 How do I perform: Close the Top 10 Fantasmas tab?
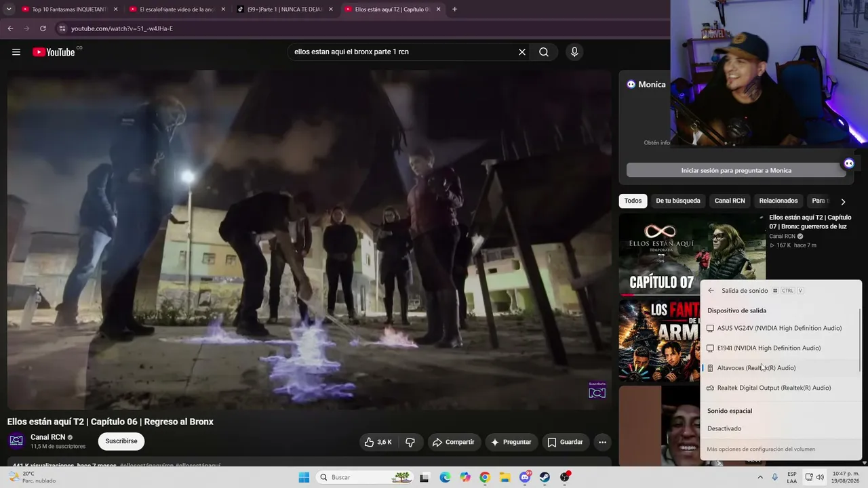pyautogui.click(x=116, y=9)
